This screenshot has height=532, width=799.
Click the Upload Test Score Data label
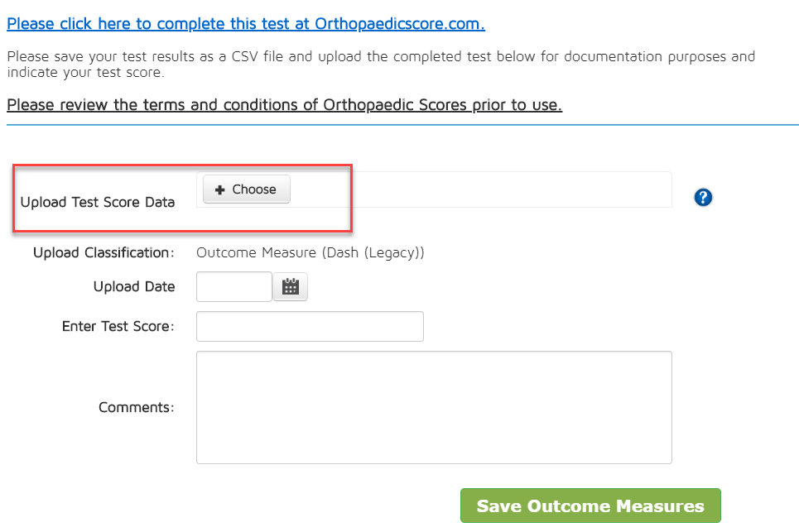click(98, 202)
